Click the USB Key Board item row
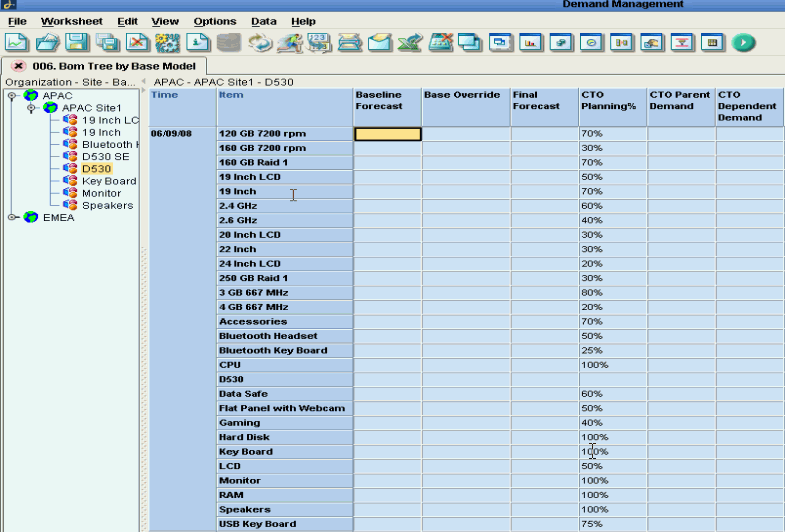This screenshot has height=532, width=785. point(285,524)
